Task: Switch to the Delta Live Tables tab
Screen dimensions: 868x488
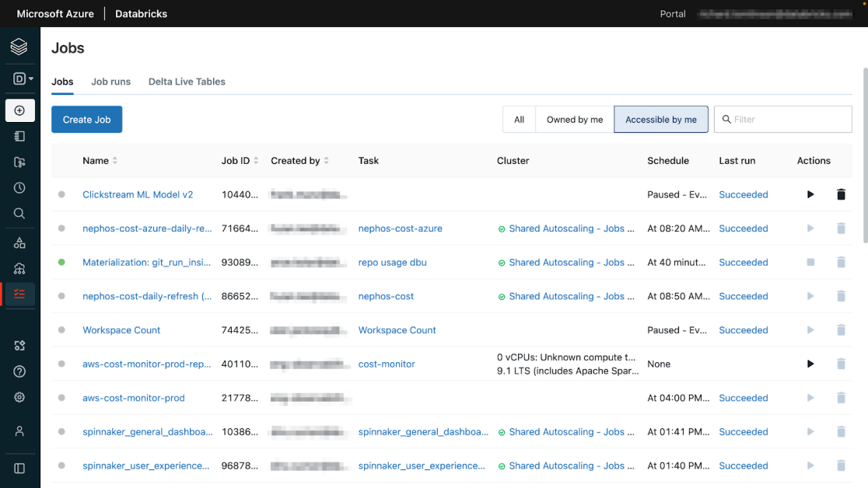Action: pyautogui.click(x=187, y=82)
